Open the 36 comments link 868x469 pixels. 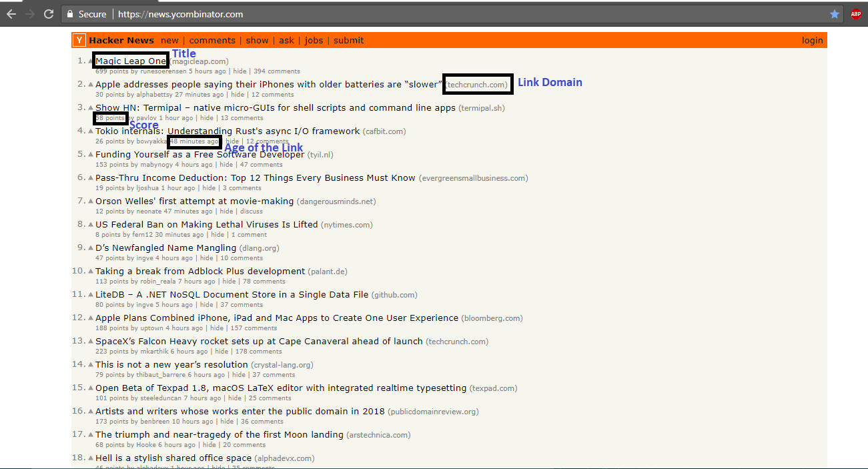[x=262, y=422]
